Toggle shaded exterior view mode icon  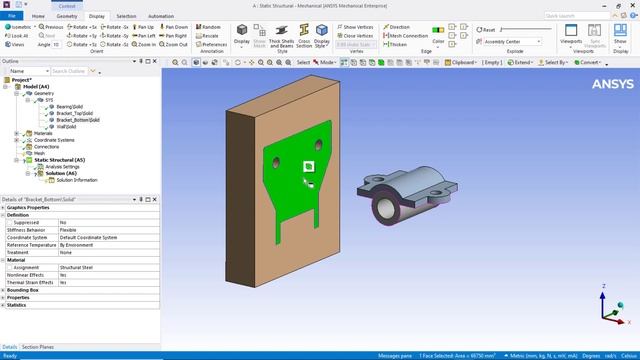196,62
